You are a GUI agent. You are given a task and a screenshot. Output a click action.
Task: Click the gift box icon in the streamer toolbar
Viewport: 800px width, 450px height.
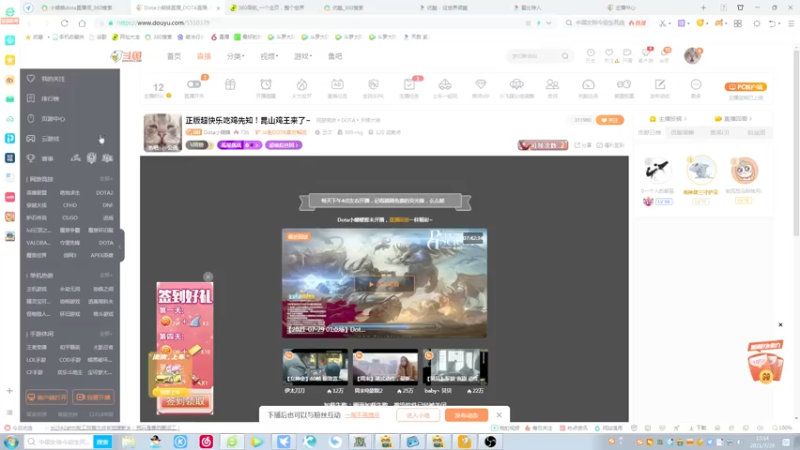(230, 84)
